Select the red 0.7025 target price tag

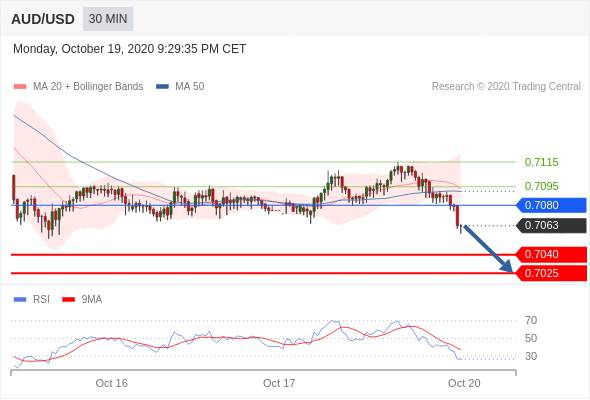[551, 273]
